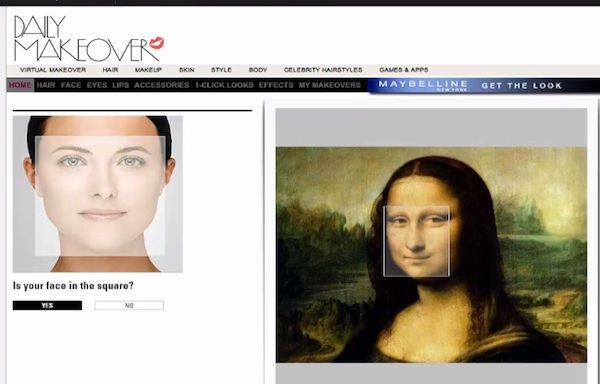Open the Hair section in top navigation
The width and height of the screenshot is (600, 384).
click(x=110, y=70)
